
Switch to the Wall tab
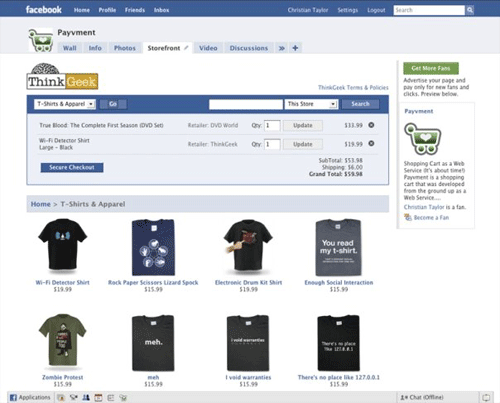tap(70, 48)
